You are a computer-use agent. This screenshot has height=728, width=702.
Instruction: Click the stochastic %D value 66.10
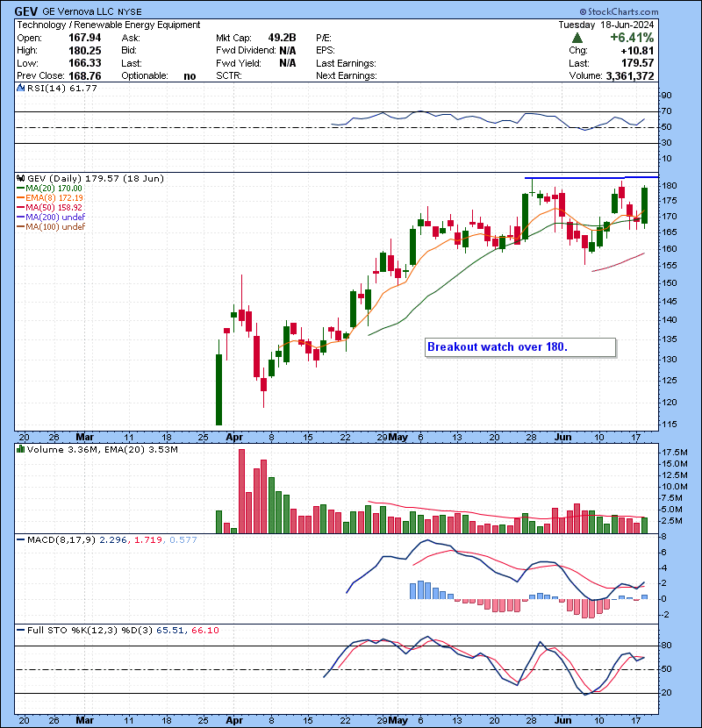coord(204,630)
